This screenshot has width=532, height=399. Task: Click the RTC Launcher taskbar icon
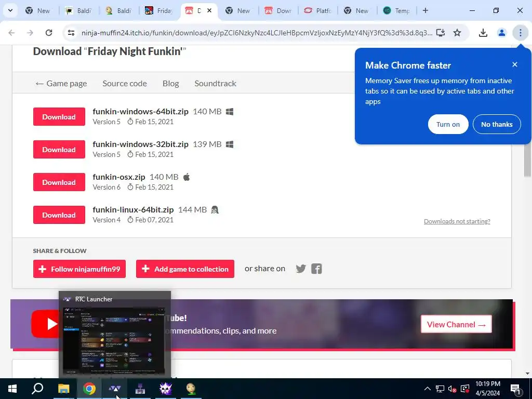115,389
